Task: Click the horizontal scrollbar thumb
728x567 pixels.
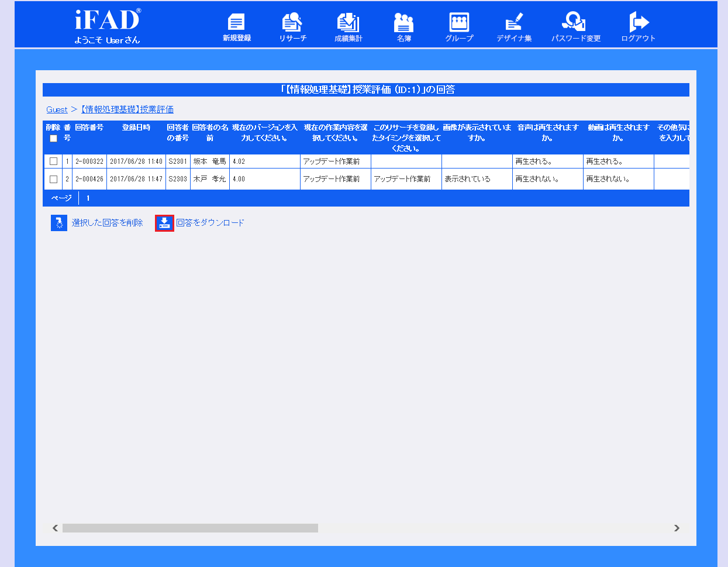Action: coord(190,528)
